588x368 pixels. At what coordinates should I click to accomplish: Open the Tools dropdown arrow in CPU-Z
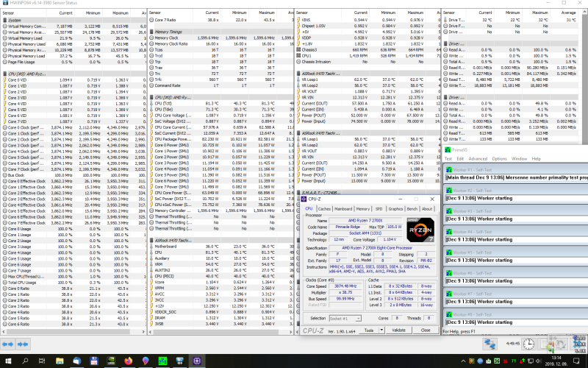pos(381,330)
